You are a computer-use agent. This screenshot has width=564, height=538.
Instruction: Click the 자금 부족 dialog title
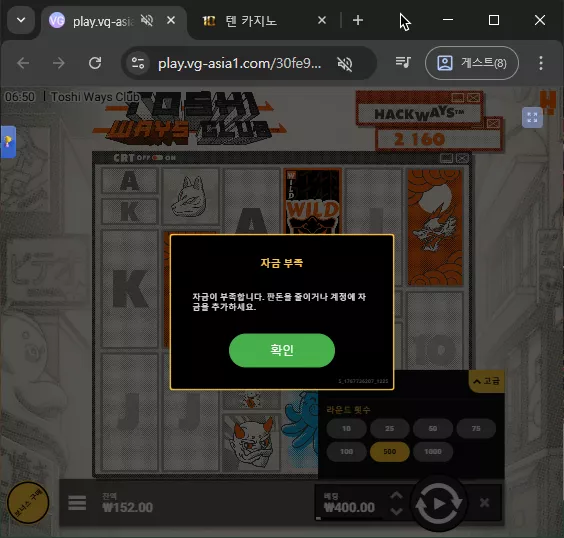coord(282,263)
